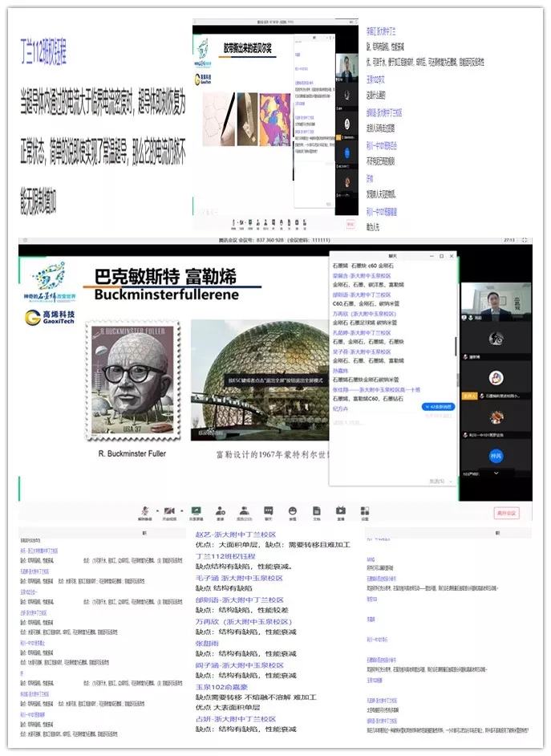Unmute microphone in meeting toolbar
The height and width of the screenshot is (756, 551).
144,511
